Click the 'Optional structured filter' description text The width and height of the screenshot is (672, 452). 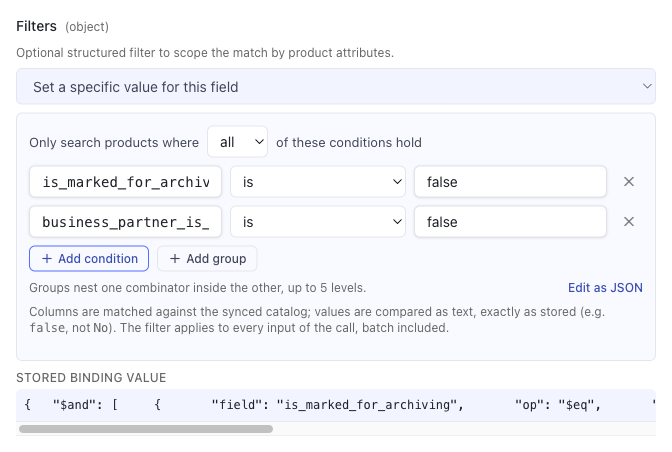[205, 53]
